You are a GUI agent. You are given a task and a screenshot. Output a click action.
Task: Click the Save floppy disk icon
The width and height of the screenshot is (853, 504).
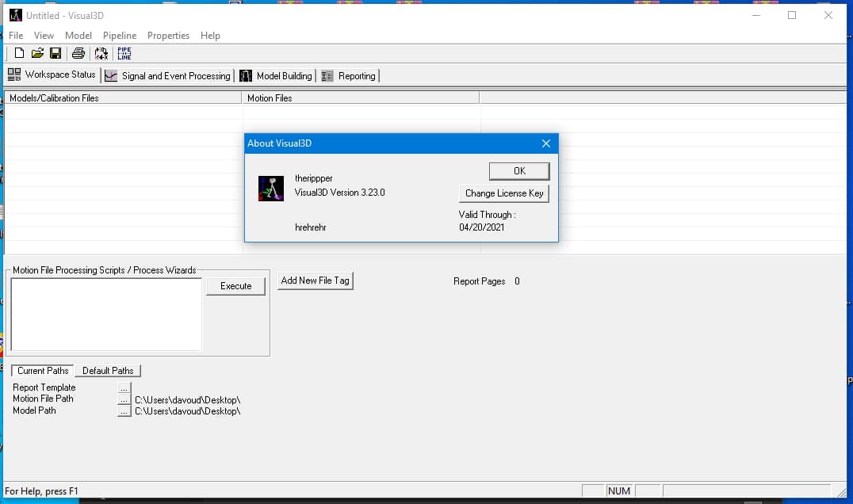pos(55,53)
